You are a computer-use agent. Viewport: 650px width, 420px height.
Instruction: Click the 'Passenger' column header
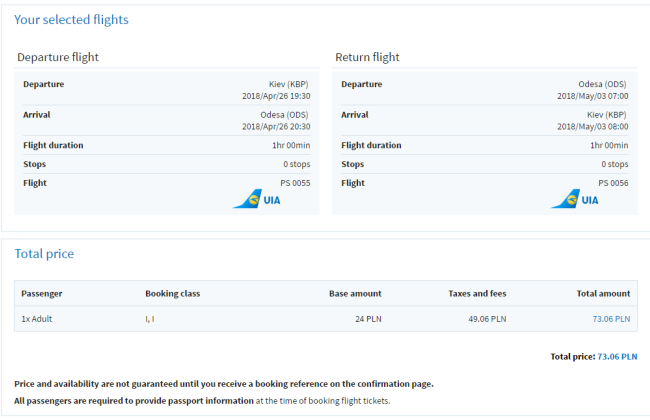pyautogui.click(x=43, y=294)
